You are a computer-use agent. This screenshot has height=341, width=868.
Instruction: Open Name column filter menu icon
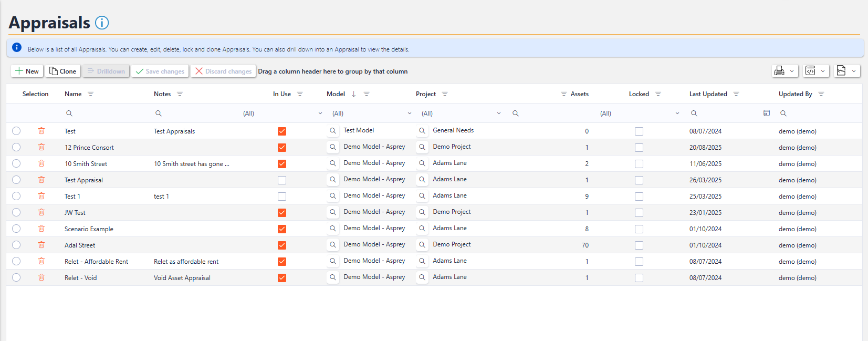(90, 94)
